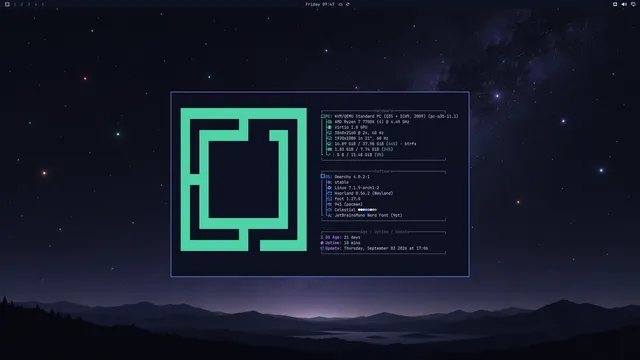640x360 pixels.
Task: Click the disk icon beside btrfs usage
Action: tap(330, 144)
